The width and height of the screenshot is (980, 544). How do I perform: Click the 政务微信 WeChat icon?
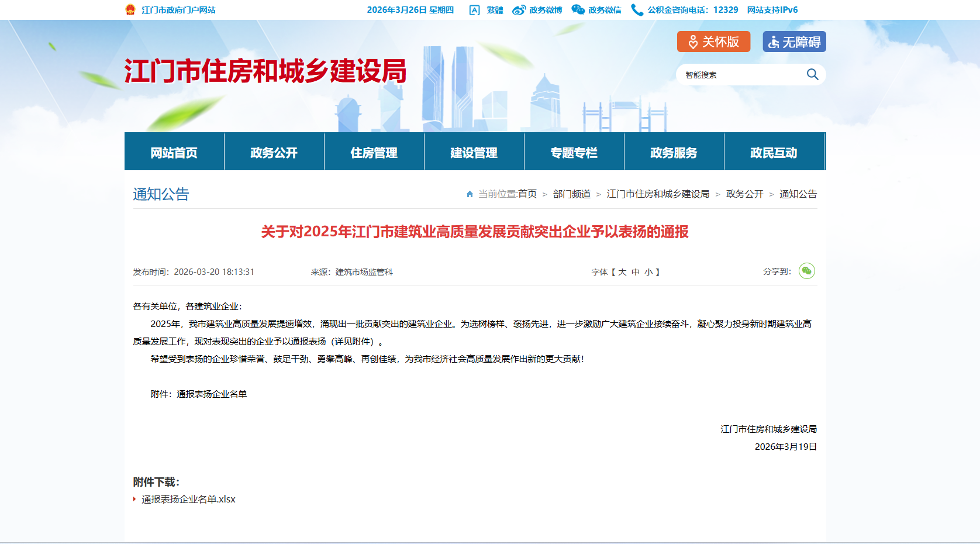578,10
